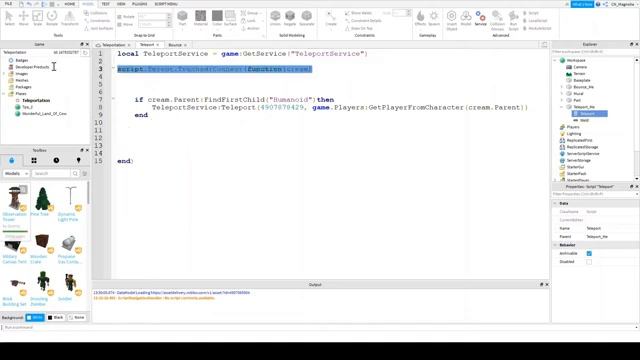Open the FILE menu
Viewport: 640px width, 360px height.
[8, 4]
